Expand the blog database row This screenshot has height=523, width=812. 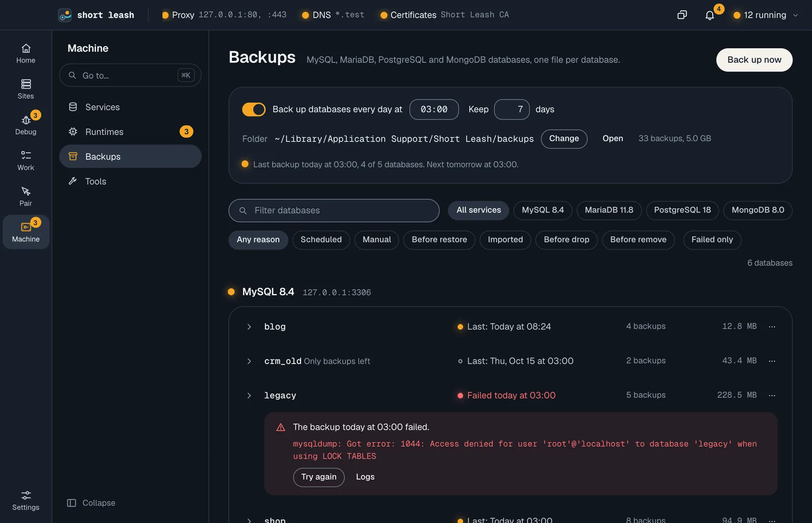coord(249,327)
